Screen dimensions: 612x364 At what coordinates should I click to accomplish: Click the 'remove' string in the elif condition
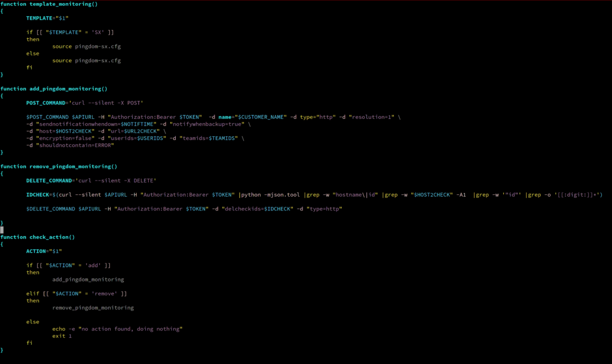[x=104, y=293]
